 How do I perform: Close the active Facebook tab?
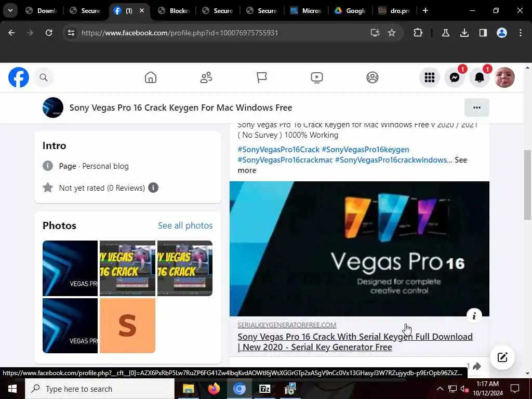142,10
